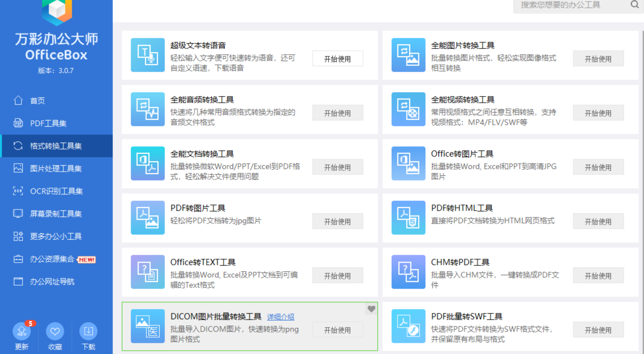
Task: Open 更多办公小工具 in the sidebar
Action: 57,236
